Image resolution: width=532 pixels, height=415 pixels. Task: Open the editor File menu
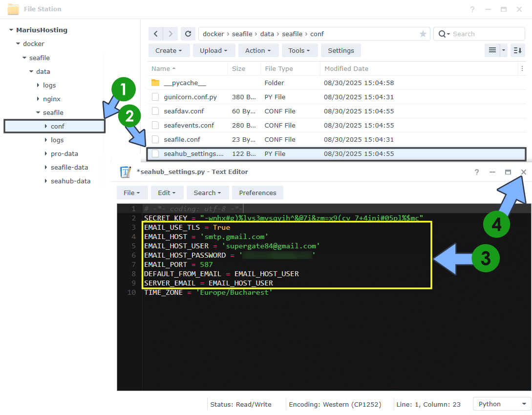131,193
